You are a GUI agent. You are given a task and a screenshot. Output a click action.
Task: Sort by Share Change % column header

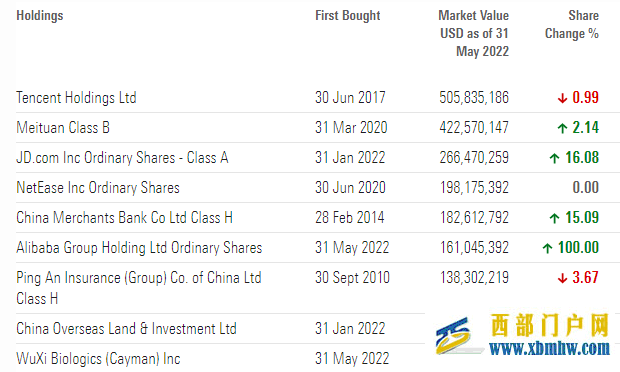pos(572,25)
